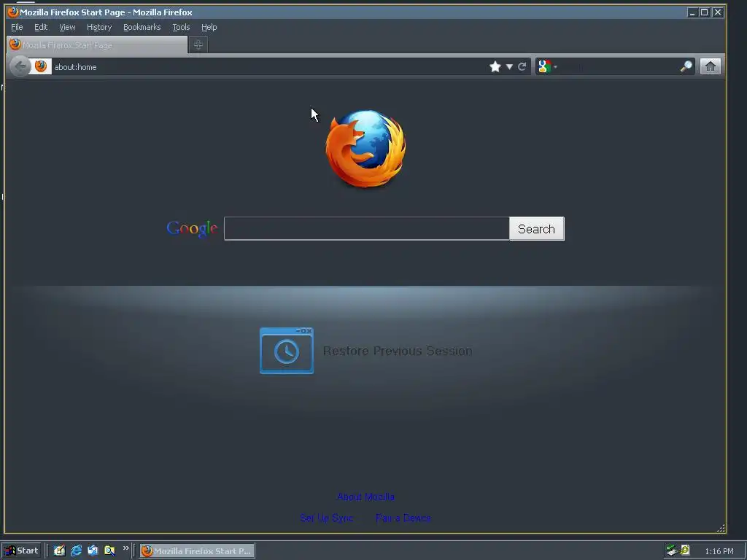Go to the home page via house icon

pyautogui.click(x=711, y=66)
